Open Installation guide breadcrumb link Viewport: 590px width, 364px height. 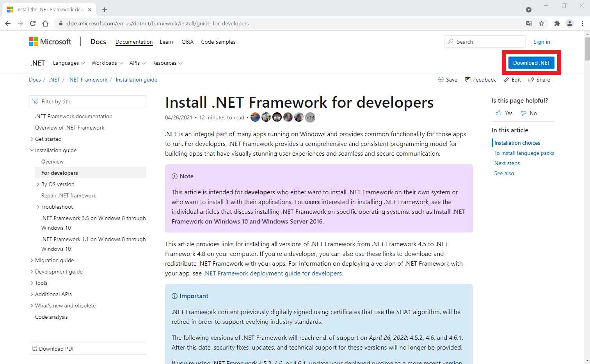pos(136,80)
